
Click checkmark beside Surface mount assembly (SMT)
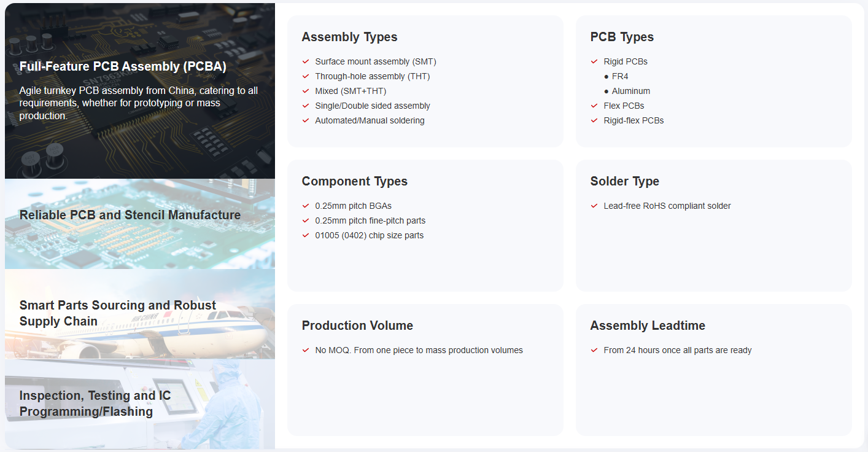(306, 61)
